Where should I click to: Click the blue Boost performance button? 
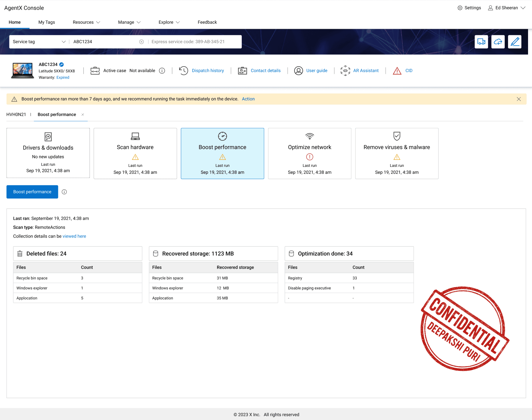pyautogui.click(x=32, y=192)
